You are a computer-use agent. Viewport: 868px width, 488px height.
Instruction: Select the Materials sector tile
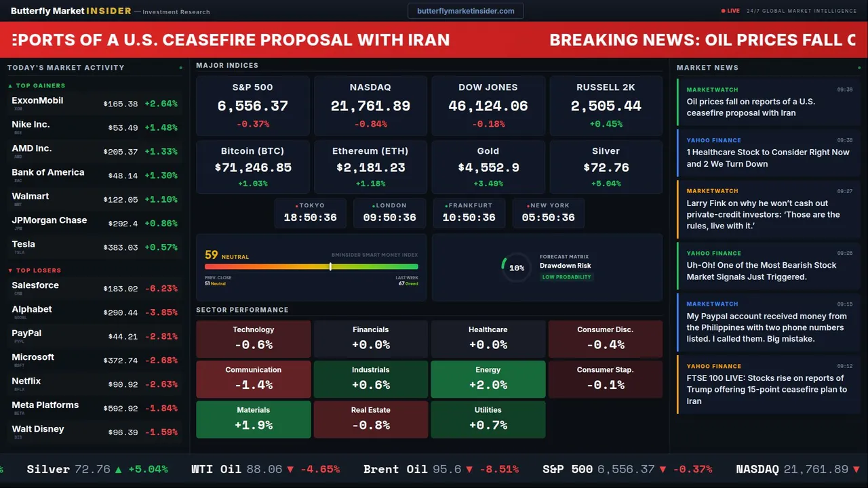[x=254, y=420]
